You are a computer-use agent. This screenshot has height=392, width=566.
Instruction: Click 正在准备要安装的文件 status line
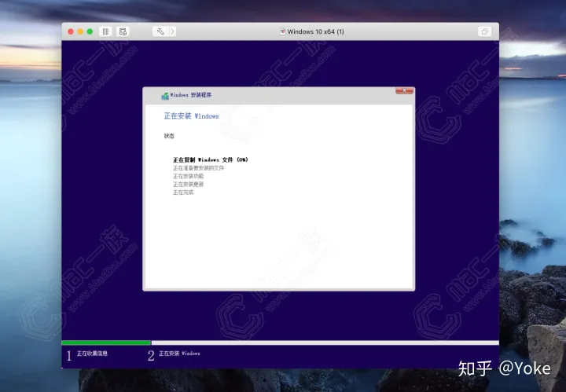198,168
